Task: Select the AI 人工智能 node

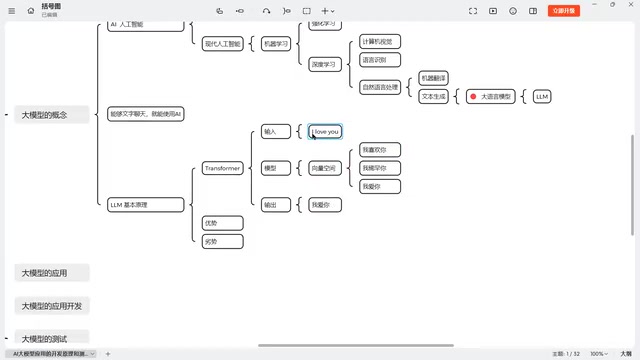Action: (x=146, y=25)
